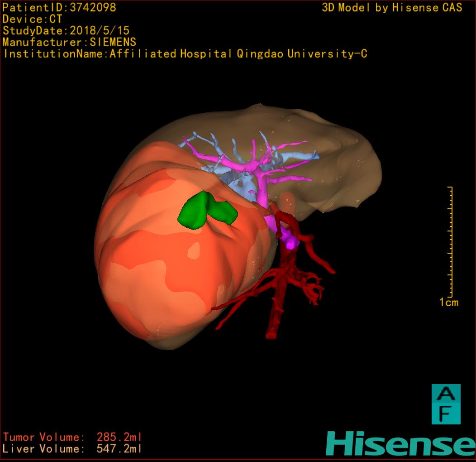The width and height of the screenshot is (476, 462).
Task: Click the InstitutionName text line
Action: pyautogui.click(x=185, y=54)
